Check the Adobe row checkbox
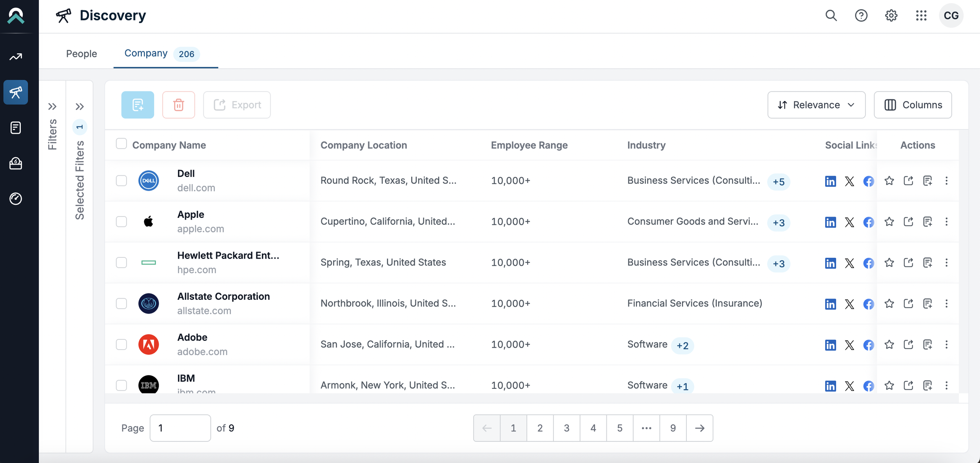This screenshot has height=463, width=980. [x=122, y=344]
